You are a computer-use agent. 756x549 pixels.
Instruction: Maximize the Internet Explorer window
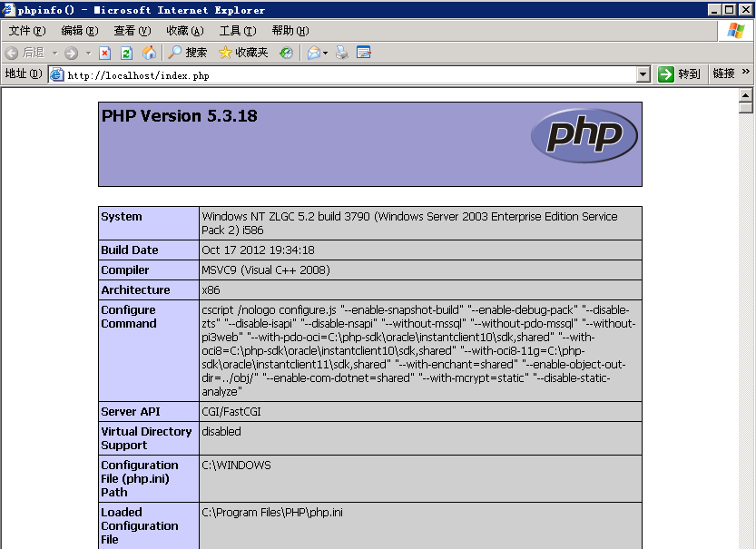(730, 9)
